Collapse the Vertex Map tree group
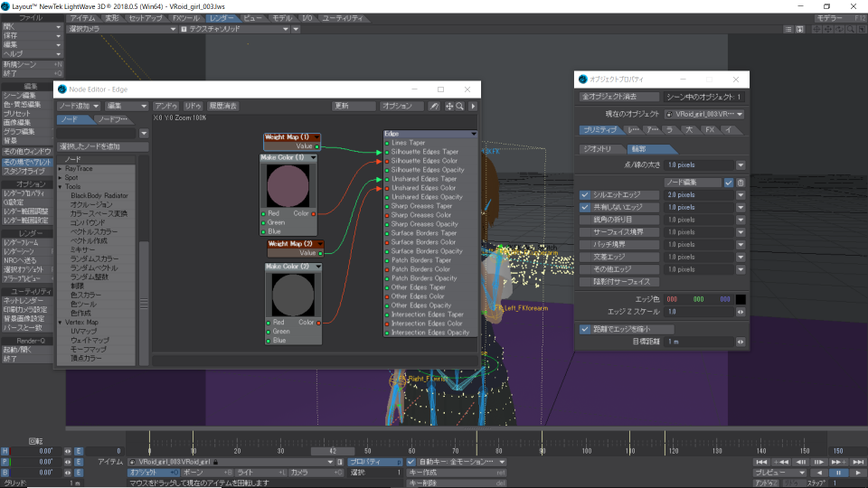This screenshot has height=488, width=868. point(61,323)
